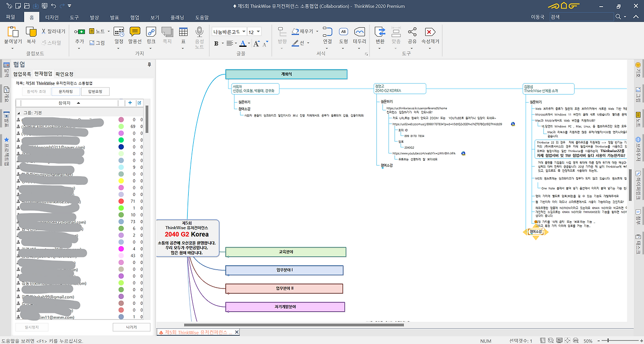Open the 하이퍼링크 panel in right sidebar
This screenshot has height=344, width=644.
point(638,184)
